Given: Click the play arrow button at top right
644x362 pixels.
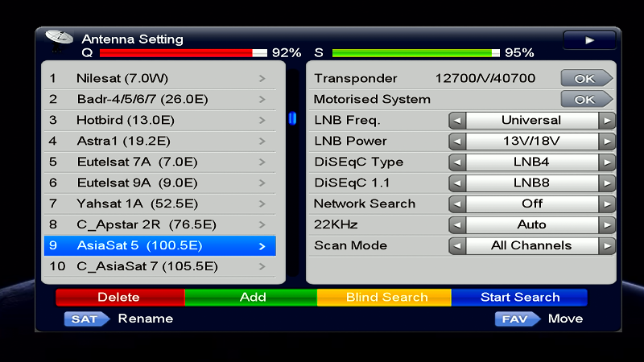Looking at the screenshot, I should tap(589, 40).
